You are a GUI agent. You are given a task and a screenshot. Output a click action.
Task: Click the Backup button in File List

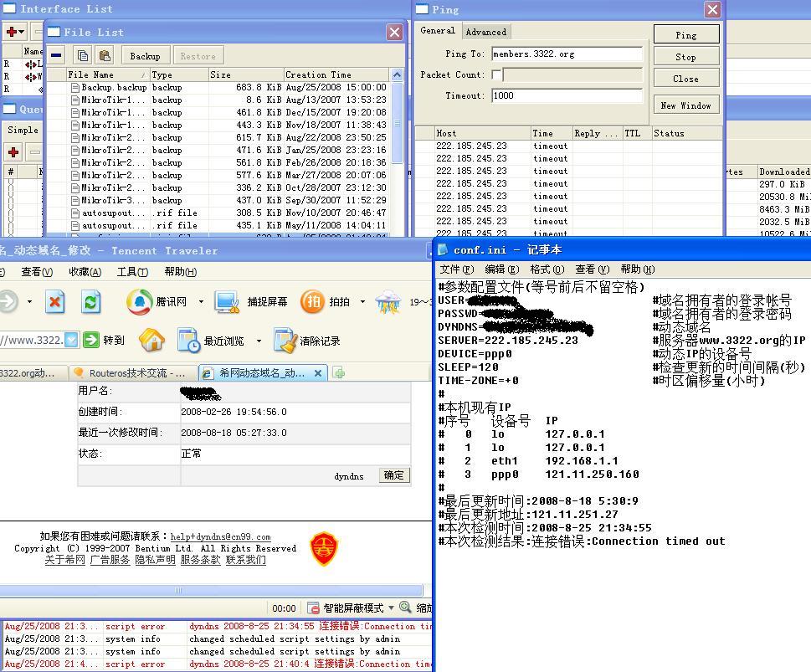tap(145, 56)
